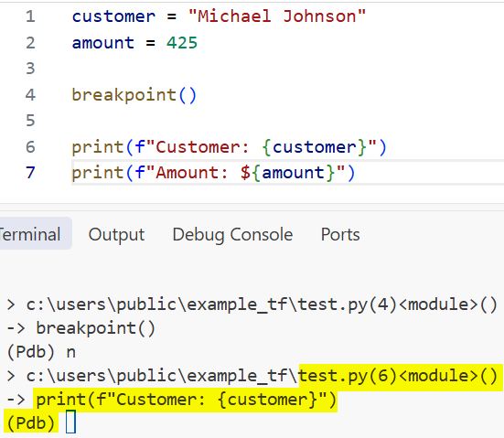The height and width of the screenshot is (438, 504).
Task: Click the terminal cursor after last (Pdb) prompt
Action: tap(70, 422)
